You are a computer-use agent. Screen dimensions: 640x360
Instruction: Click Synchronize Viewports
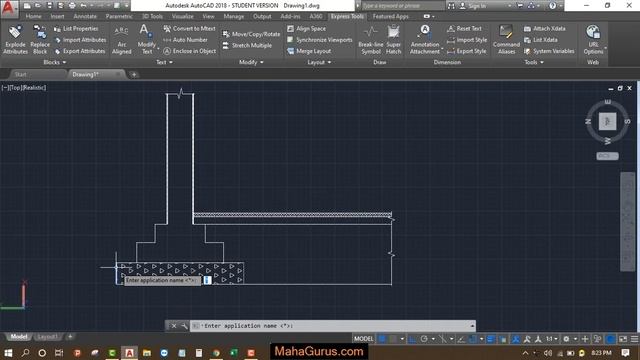[x=319, y=40]
